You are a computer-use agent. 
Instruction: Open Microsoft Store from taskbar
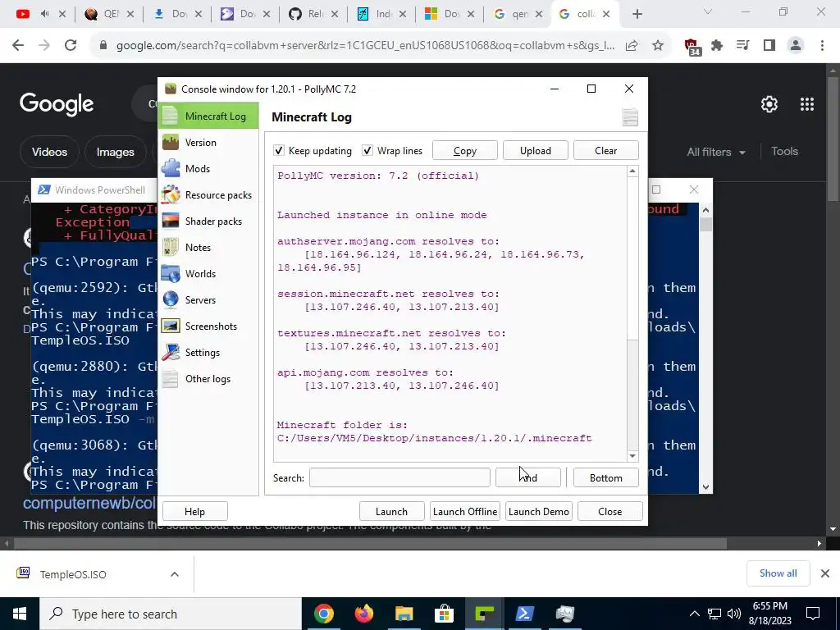[444, 614]
